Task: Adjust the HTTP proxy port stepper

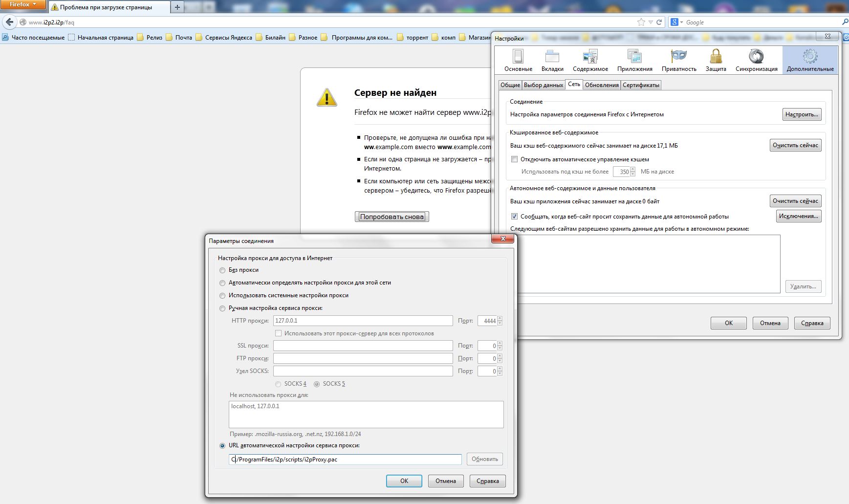Action: coord(500,321)
